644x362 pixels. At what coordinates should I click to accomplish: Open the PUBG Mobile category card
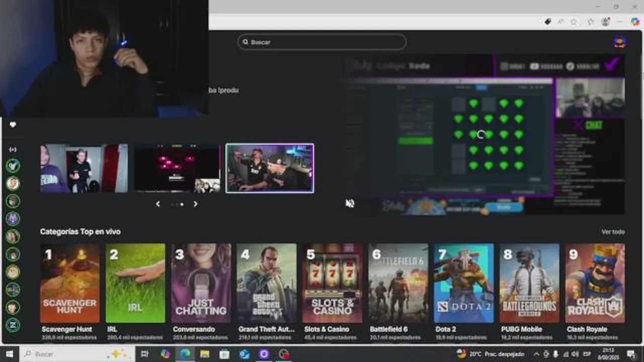[529, 283]
